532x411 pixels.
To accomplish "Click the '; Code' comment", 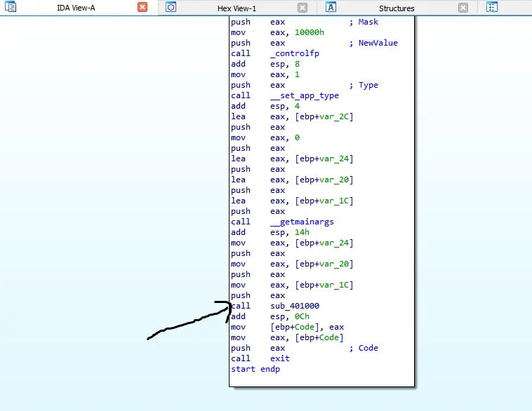I will [x=364, y=348].
